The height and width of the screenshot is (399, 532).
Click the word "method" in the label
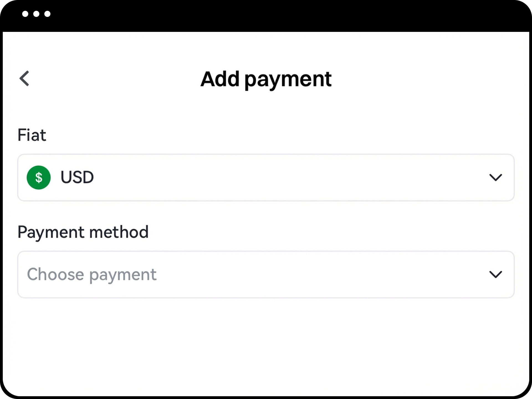[119, 232]
